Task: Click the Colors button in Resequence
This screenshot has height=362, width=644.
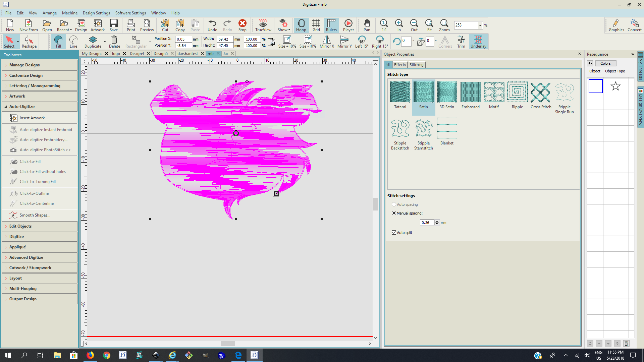Action: point(605,63)
